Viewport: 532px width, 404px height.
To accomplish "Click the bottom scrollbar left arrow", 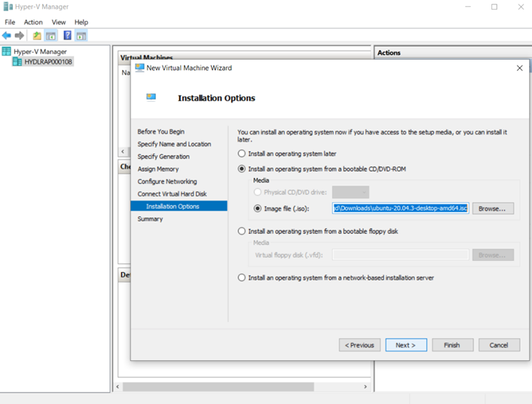I will (x=118, y=387).
